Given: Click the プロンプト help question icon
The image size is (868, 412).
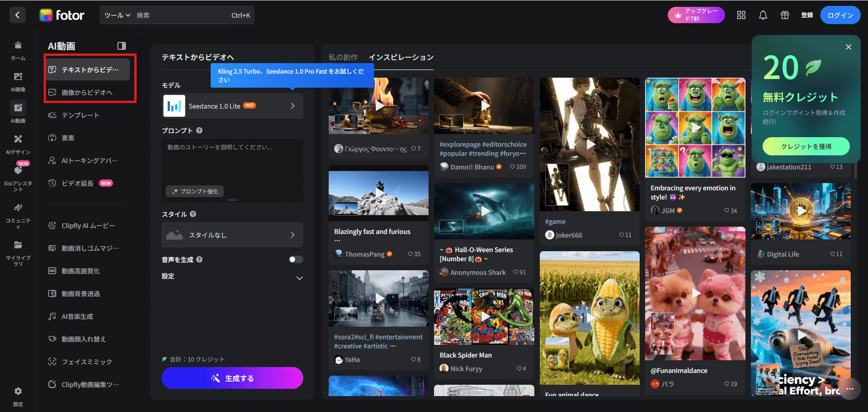Looking at the screenshot, I should pos(199,130).
